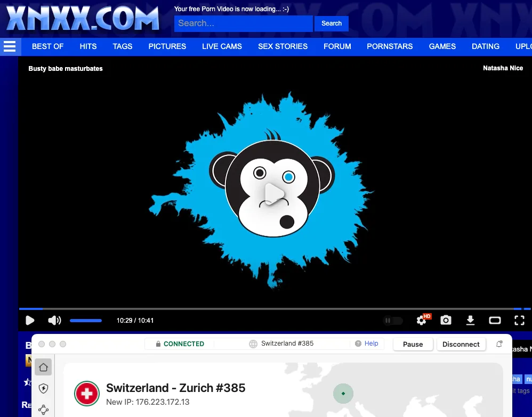Click New IP: 176.223.172.13 text

(x=148, y=402)
